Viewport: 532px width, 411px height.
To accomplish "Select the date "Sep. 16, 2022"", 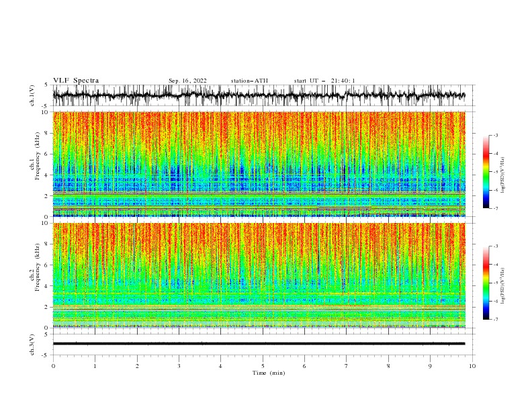I will (x=187, y=81).
